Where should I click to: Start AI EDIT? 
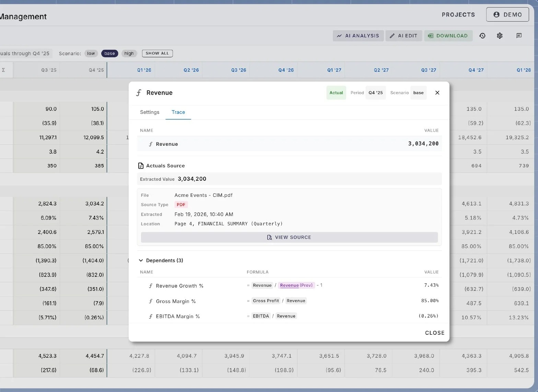point(404,36)
